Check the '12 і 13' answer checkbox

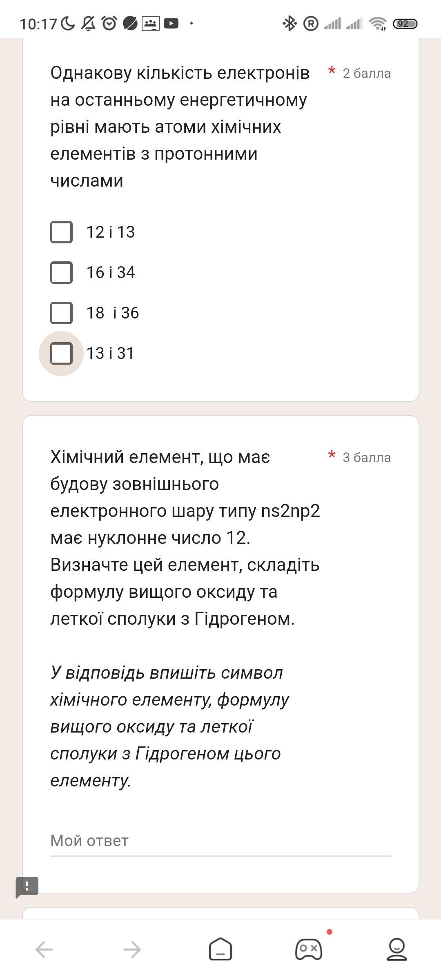click(x=61, y=232)
